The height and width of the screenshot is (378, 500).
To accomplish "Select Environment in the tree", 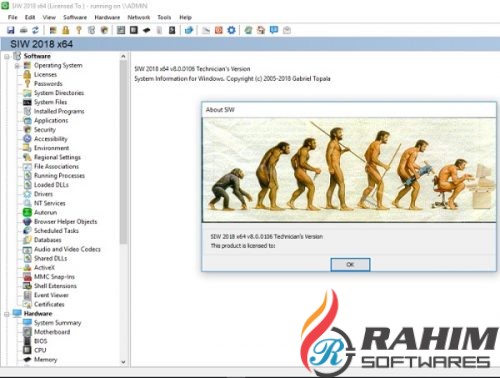I will click(x=51, y=148).
